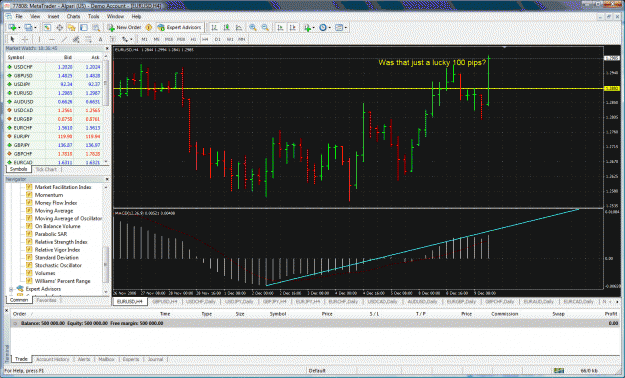Expand the Periods dropdown arrow

click(330, 28)
